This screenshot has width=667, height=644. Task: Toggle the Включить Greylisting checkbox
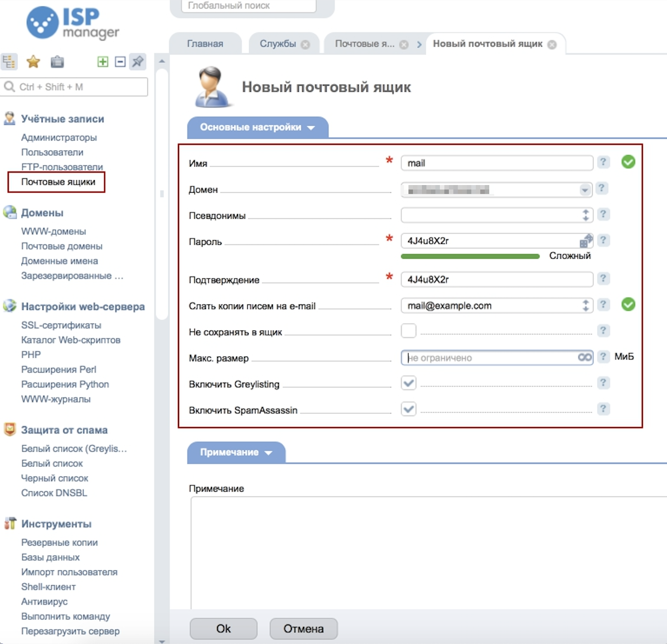coord(408,383)
